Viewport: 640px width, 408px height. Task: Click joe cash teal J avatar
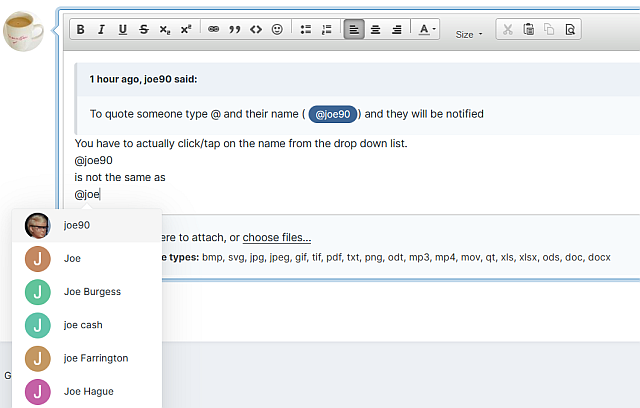coord(38,325)
